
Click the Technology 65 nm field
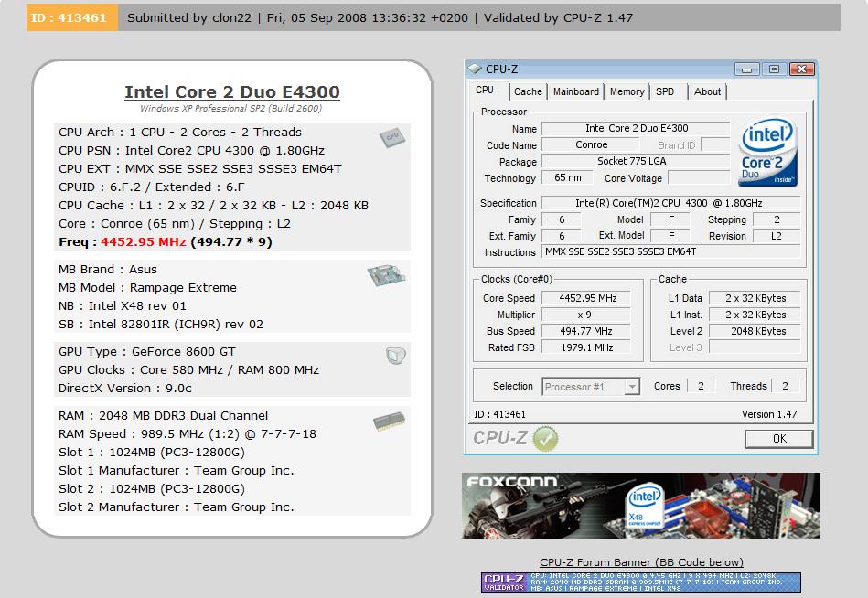click(567, 178)
